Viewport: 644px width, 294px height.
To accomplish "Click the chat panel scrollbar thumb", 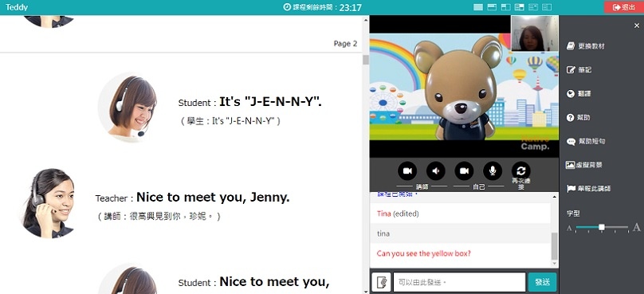I will coord(555,246).
